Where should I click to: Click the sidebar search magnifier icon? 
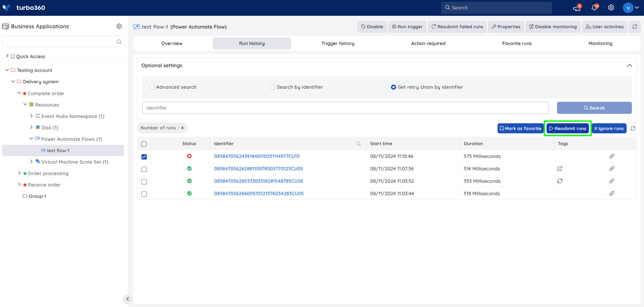pos(119,42)
